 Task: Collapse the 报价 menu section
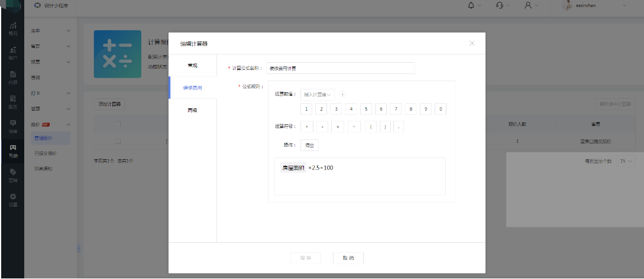coord(68,124)
